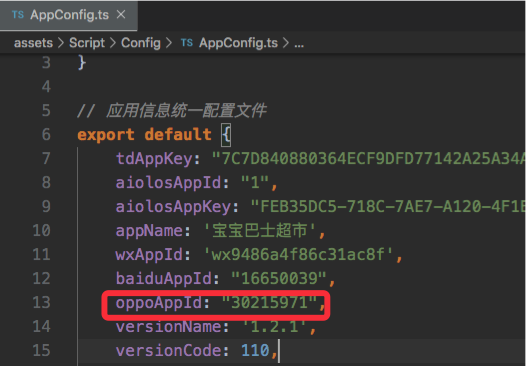Image resolution: width=526 pixels, height=366 pixels.
Task: Click line number 13 in the gutter
Action: pyautogui.click(x=42, y=302)
